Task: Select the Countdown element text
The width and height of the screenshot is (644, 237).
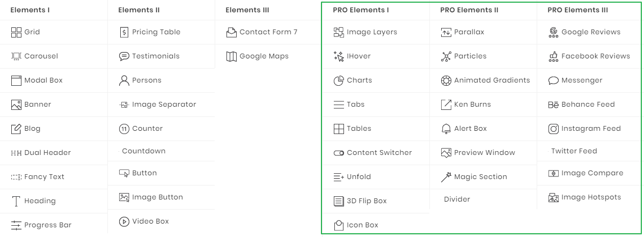Action: (x=143, y=151)
